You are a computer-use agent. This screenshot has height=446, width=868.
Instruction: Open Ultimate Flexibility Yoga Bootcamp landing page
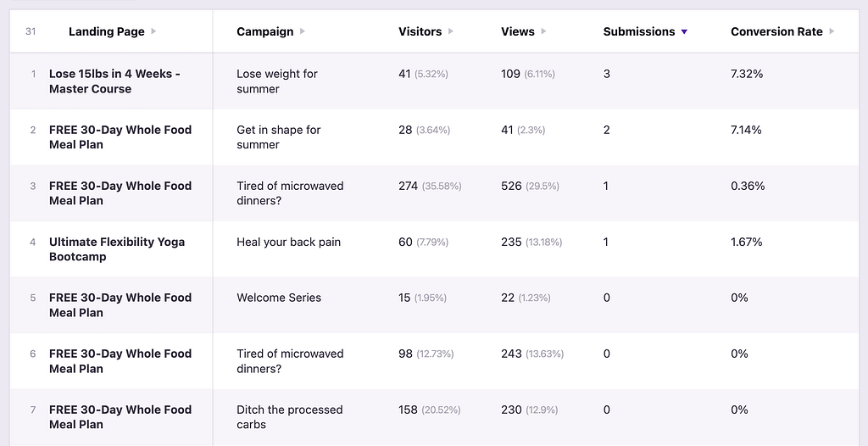116,249
